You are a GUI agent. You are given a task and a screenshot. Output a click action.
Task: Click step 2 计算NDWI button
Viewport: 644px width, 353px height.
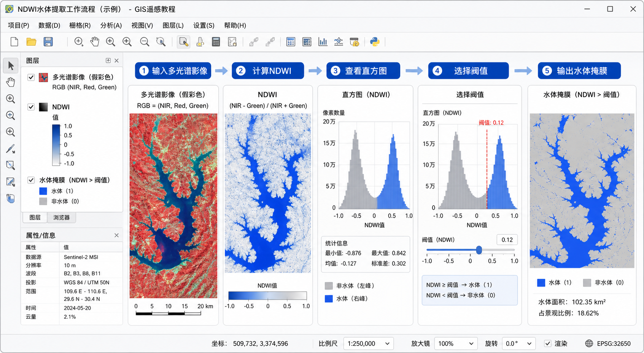[268, 71]
